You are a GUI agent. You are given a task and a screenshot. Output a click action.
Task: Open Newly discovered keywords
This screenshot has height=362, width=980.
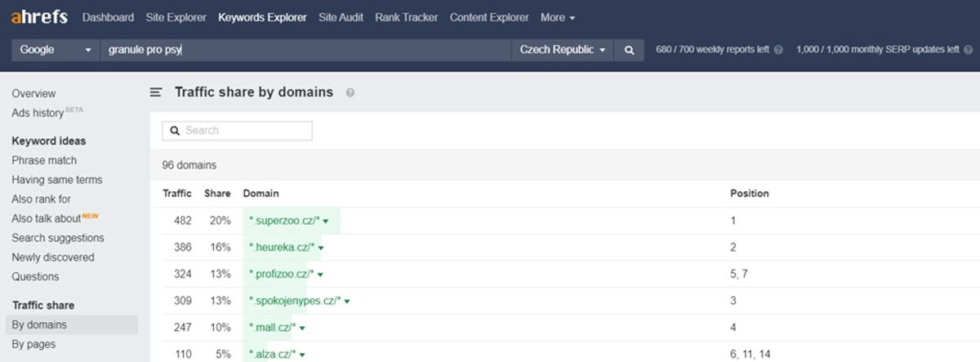[x=53, y=257]
